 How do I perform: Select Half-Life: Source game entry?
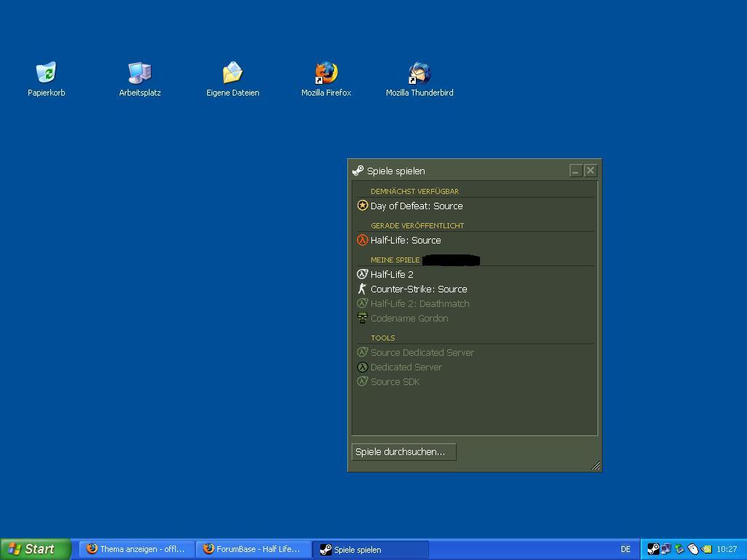[406, 240]
